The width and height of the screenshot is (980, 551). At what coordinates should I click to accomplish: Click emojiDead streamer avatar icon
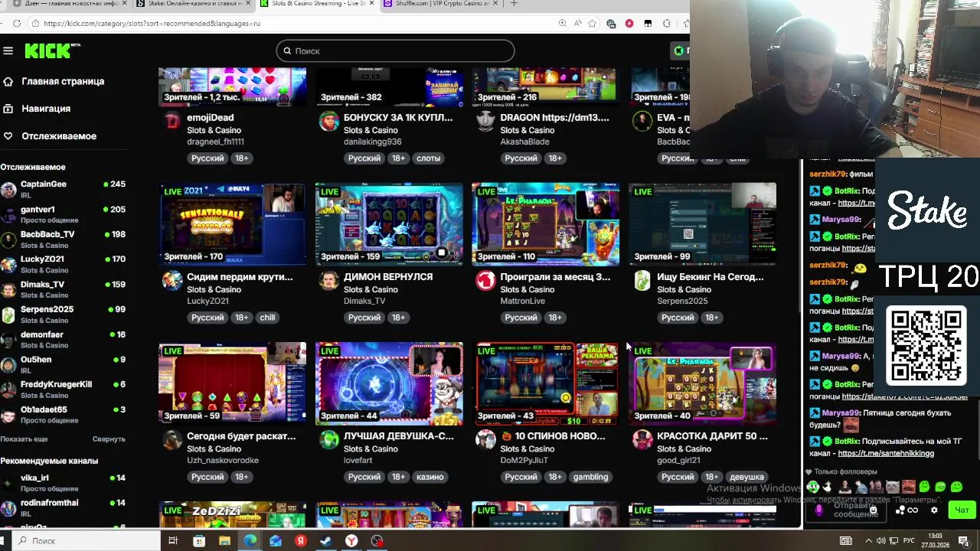172,122
